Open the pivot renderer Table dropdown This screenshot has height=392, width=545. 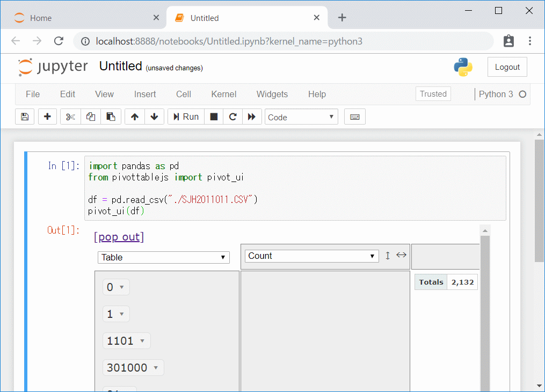pos(163,257)
